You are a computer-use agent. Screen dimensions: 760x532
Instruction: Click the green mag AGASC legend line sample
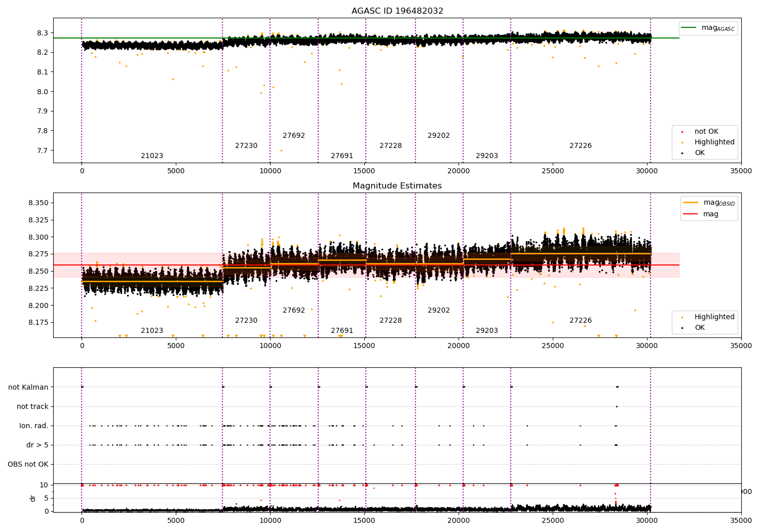point(689,28)
